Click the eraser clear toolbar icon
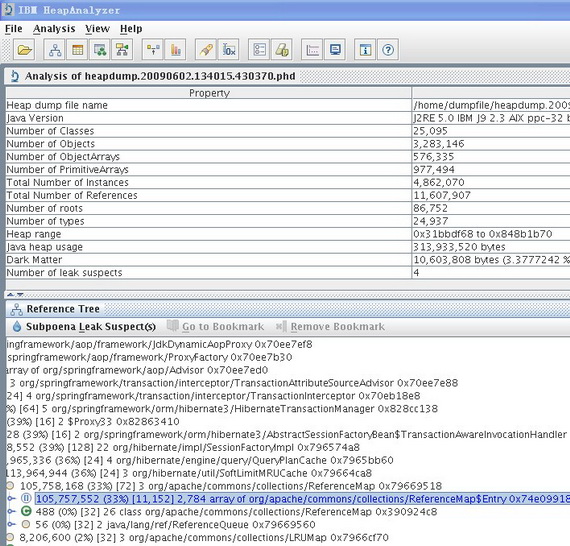 point(281,49)
